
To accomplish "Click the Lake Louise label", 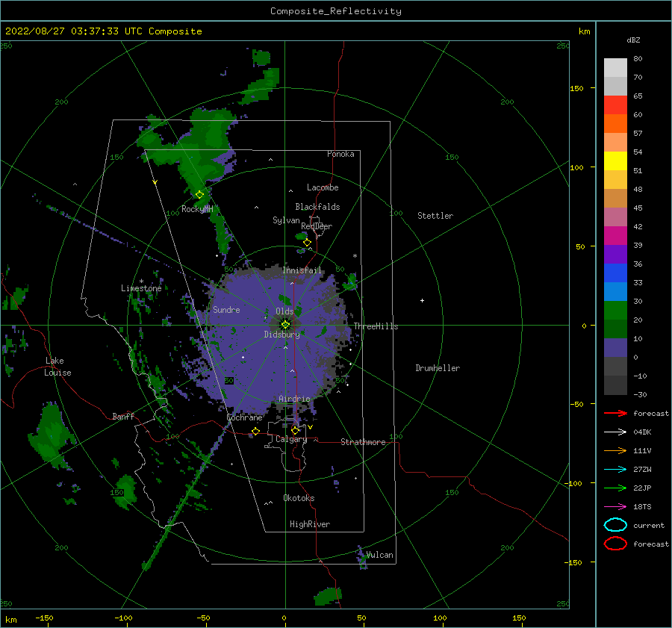I will tap(57, 367).
